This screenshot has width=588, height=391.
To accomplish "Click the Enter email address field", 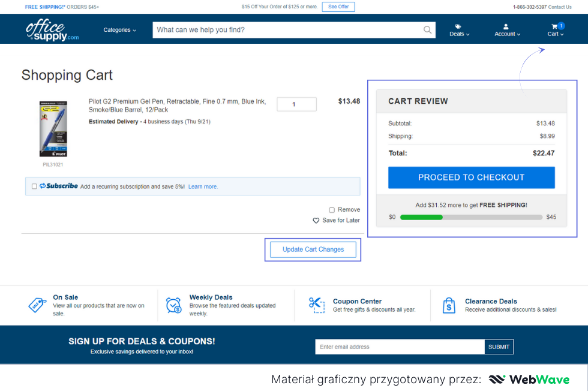I will [x=400, y=347].
